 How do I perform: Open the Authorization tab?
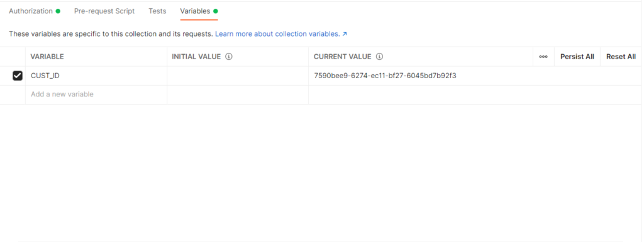[x=31, y=11]
